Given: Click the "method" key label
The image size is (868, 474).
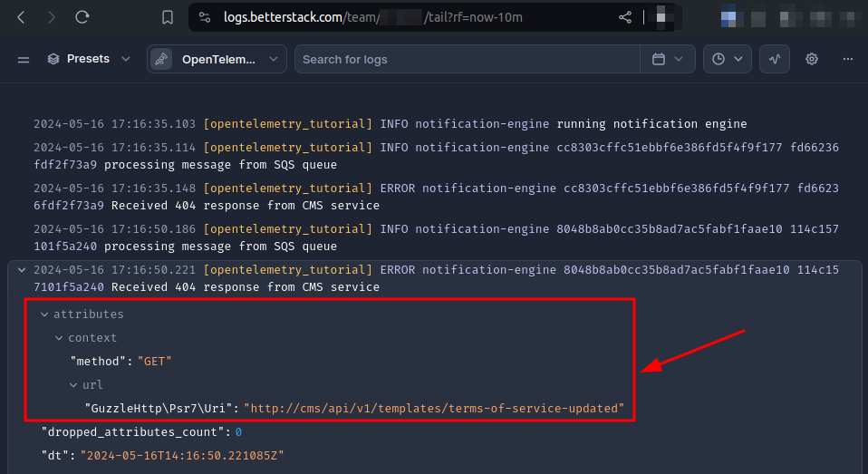Looking at the screenshot, I should click(98, 361).
